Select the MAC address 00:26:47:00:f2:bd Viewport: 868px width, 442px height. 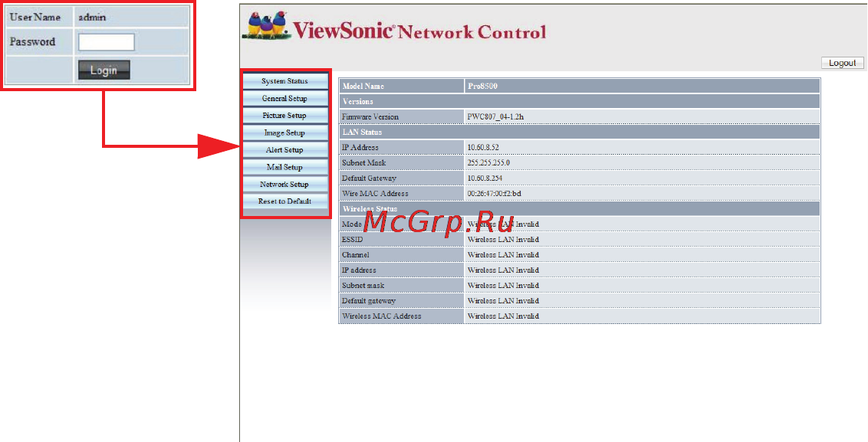(495, 194)
